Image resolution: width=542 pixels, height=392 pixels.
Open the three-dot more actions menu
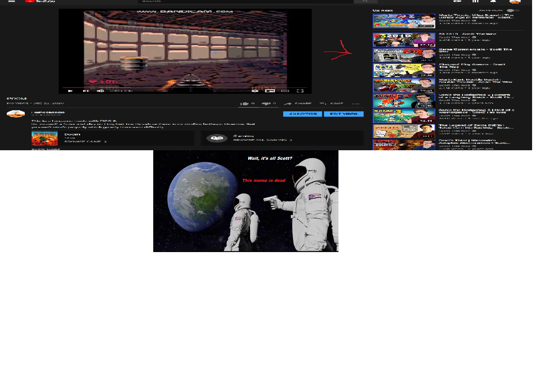pos(356,103)
